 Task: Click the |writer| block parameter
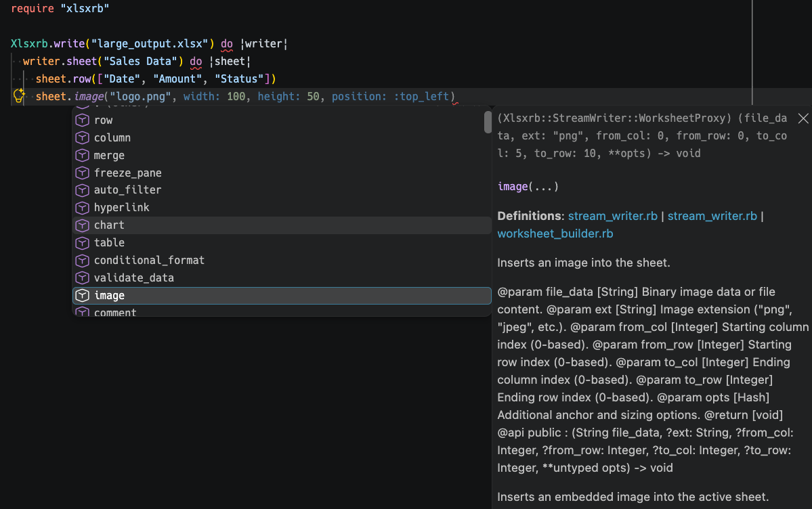coord(263,43)
